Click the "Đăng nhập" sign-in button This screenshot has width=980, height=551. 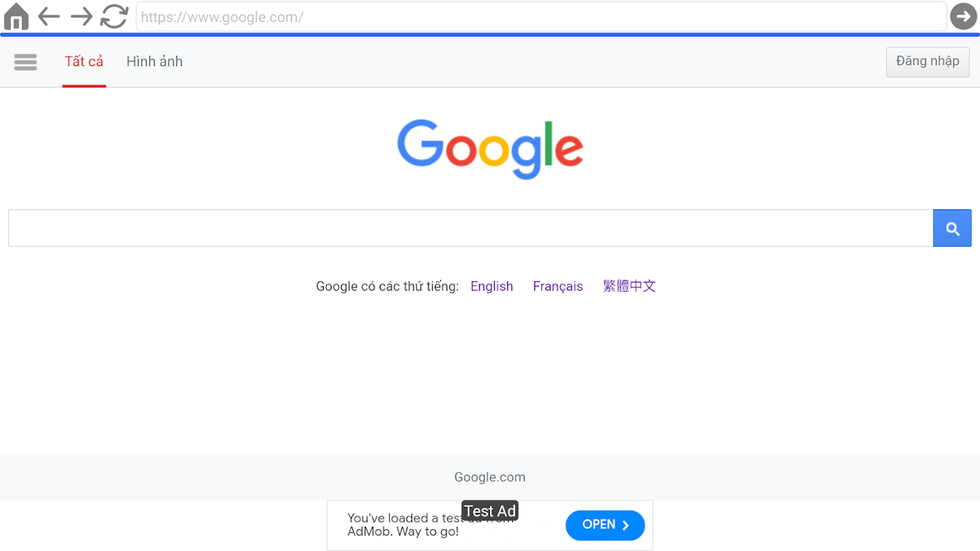click(x=928, y=61)
